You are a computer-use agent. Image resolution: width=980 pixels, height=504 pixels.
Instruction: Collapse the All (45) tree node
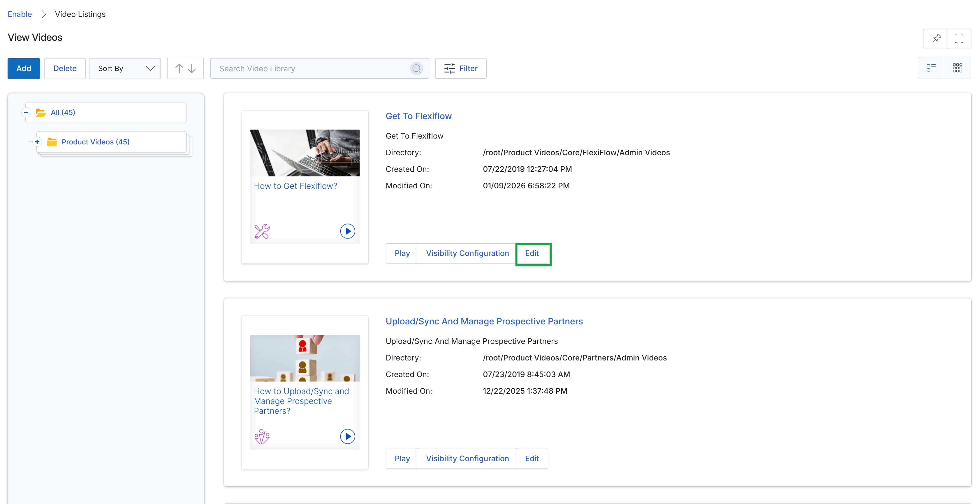tap(26, 112)
